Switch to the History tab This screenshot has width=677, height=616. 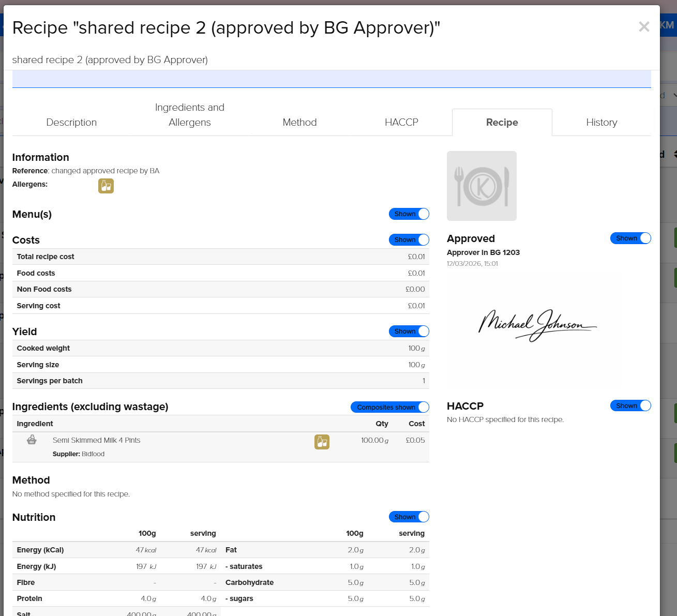pyautogui.click(x=601, y=122)
